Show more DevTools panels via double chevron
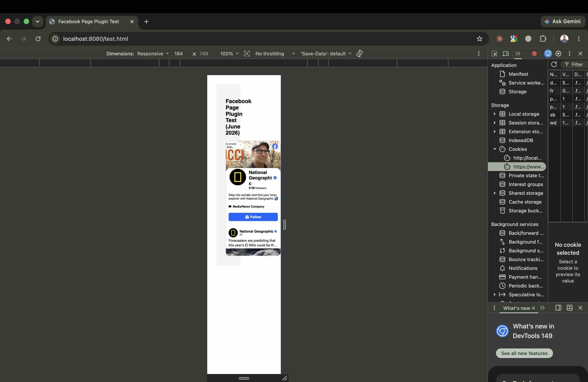This screenshot has height=382, width=588. click(518, 54)
